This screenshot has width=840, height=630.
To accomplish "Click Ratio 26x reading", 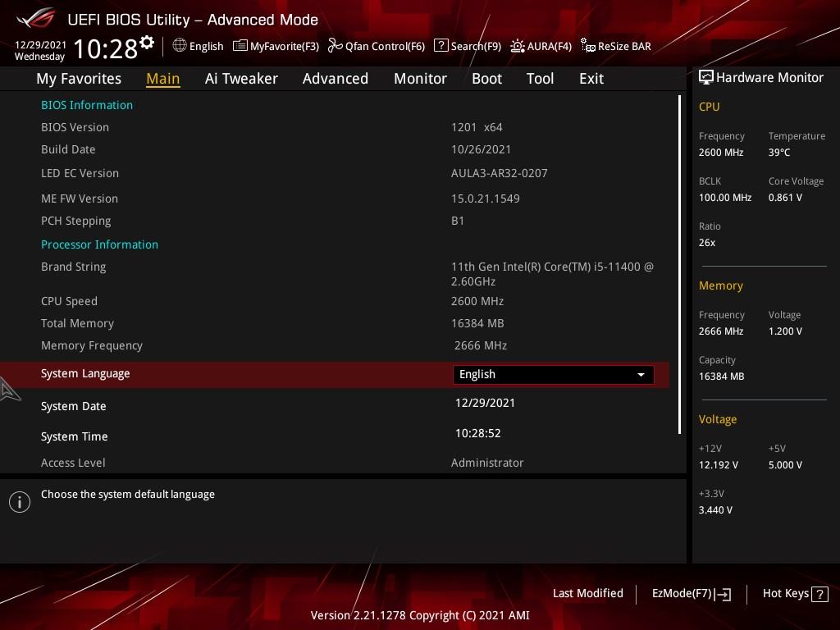I will [x=706, y=243].
